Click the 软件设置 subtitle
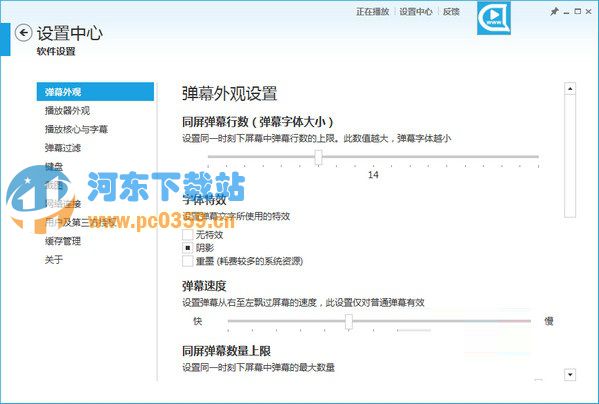This screenshot has width=599, height=404. click(x=56, y=52)
